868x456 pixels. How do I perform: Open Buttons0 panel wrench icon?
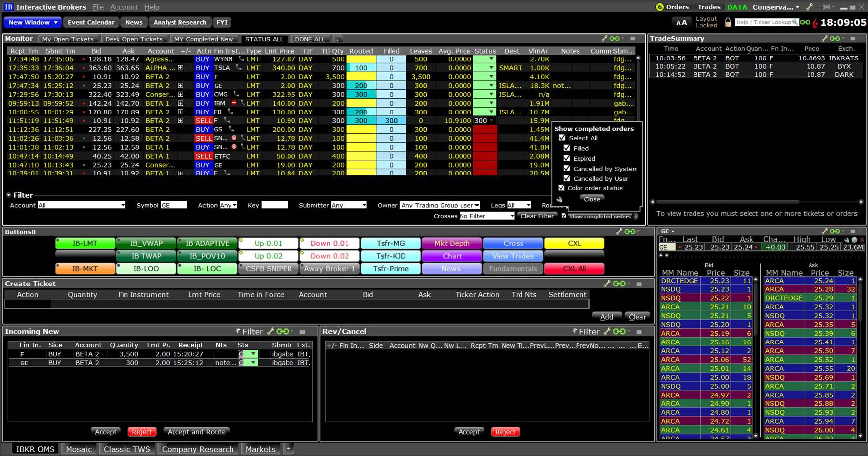point(619,231)
